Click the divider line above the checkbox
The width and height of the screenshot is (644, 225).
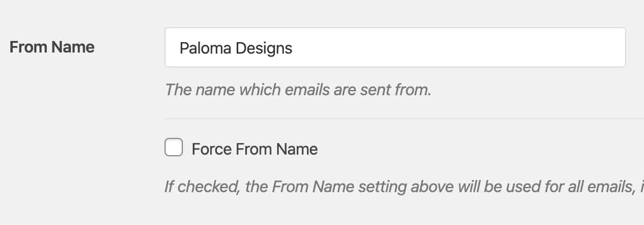404,119
